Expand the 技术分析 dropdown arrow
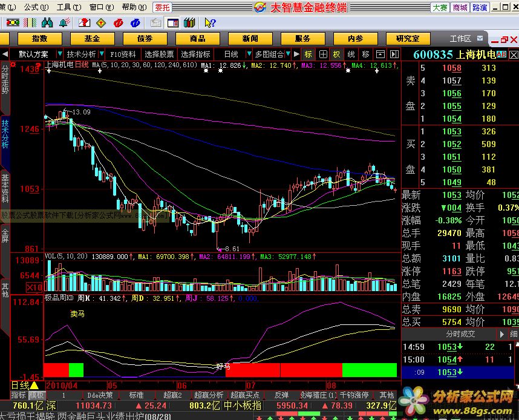Viewport: 519px width, 420px height. tap(102, 54)
